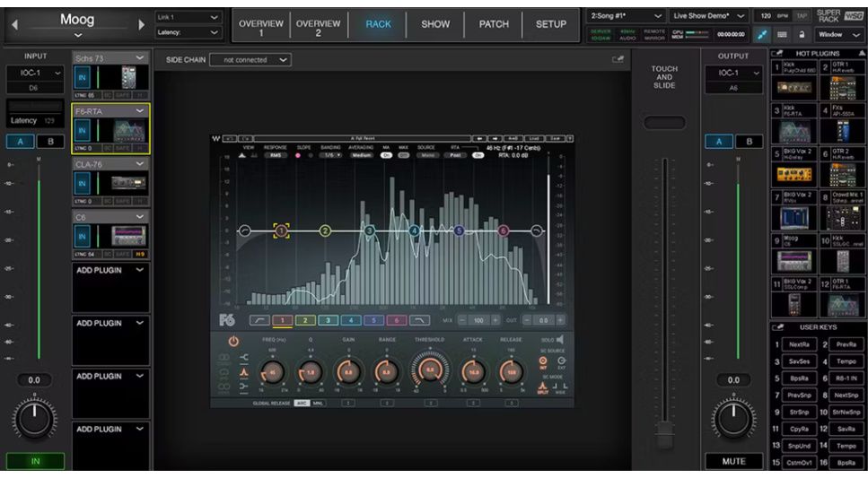Switch to the Setup tab
This screenshot has width=868, height=478.
551,25
